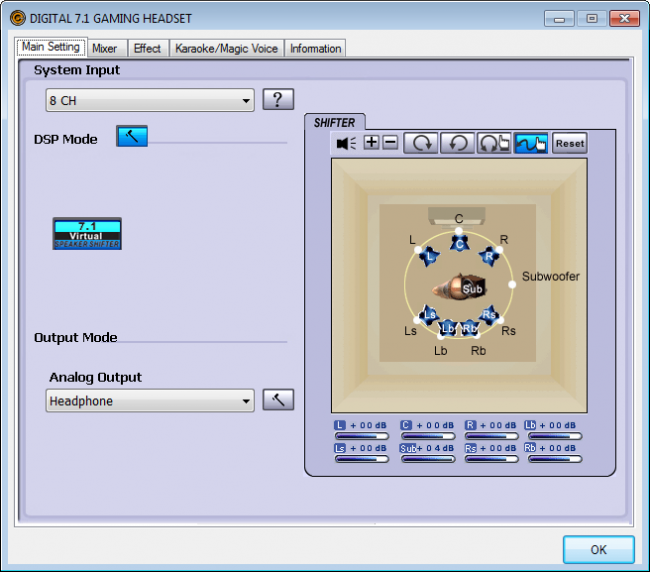Open Analog Output advanced settings hammer
This screenshot has width=650, height=572.
278,400
